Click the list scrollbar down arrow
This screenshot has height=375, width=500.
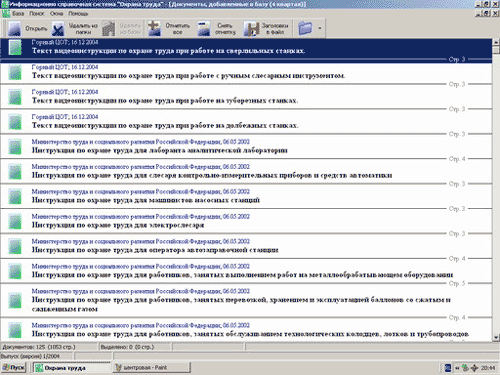coord(496,338)
